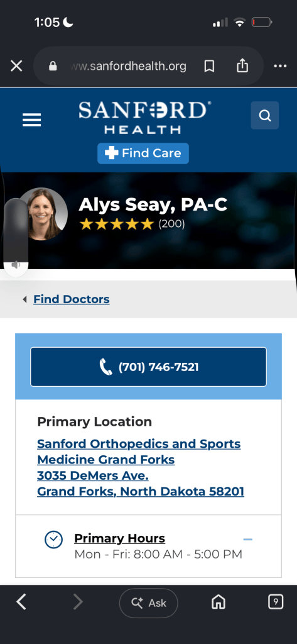Screen dimensions: 297x644
Task: Collapse Primary Hours using the minus icon
Action: point(248,539)
